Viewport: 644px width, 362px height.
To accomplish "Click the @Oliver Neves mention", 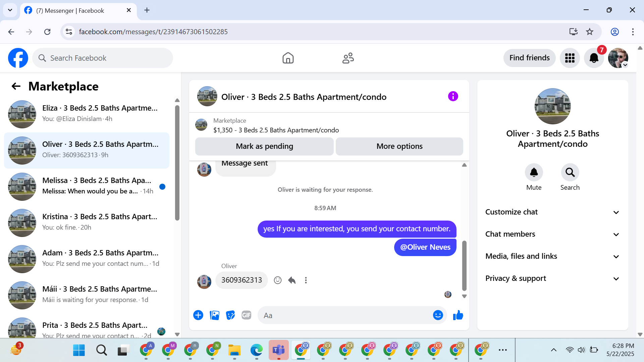I will tap(425, 247).
